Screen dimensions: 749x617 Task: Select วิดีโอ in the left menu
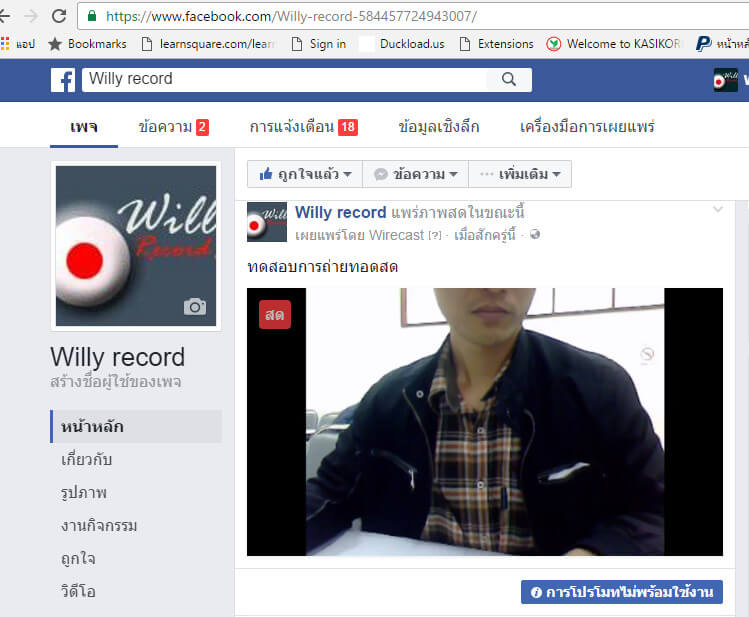point(78,592)
